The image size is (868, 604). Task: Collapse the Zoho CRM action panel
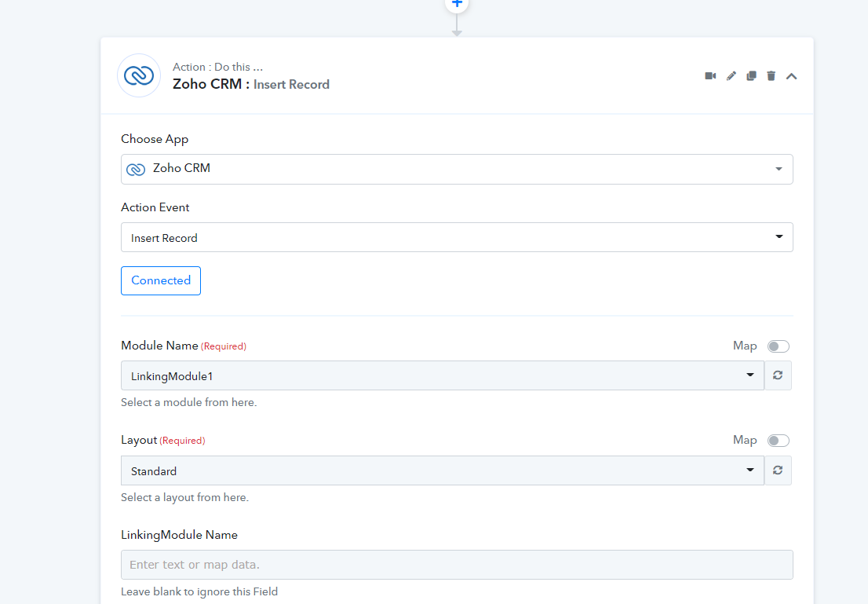[x=792, y=76]
